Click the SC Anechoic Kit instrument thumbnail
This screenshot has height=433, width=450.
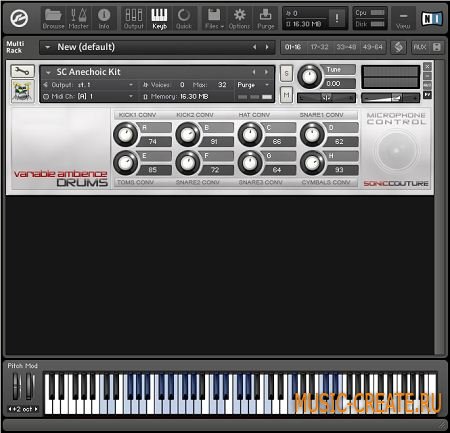tap(22, 91)
